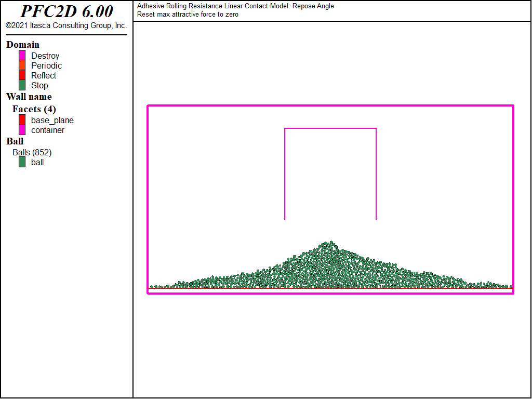
Task: Click the Reflect red color swatch
Action: (x=22, y=75)
